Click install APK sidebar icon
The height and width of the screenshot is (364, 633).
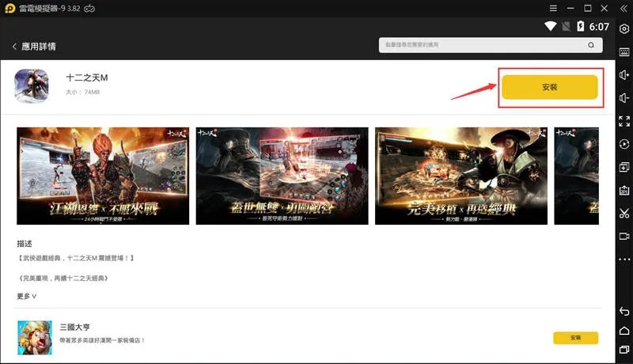[624, 190]
